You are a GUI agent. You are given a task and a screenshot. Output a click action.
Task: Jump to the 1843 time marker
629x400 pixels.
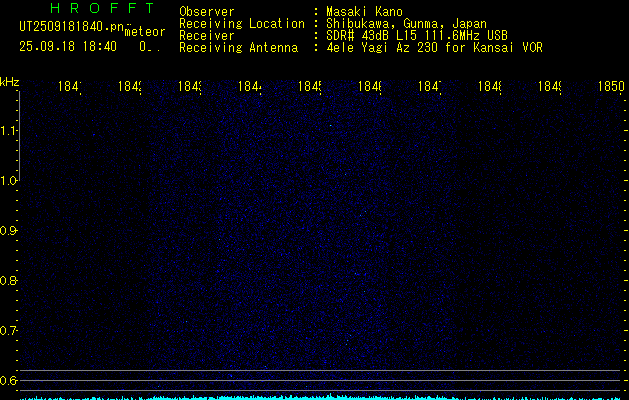190,87
